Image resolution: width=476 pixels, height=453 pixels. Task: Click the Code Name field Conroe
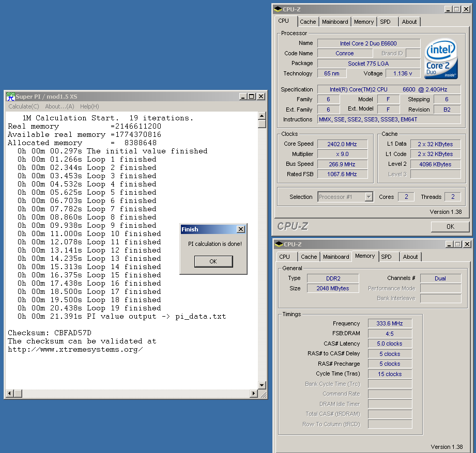click(x=345, y=53)
